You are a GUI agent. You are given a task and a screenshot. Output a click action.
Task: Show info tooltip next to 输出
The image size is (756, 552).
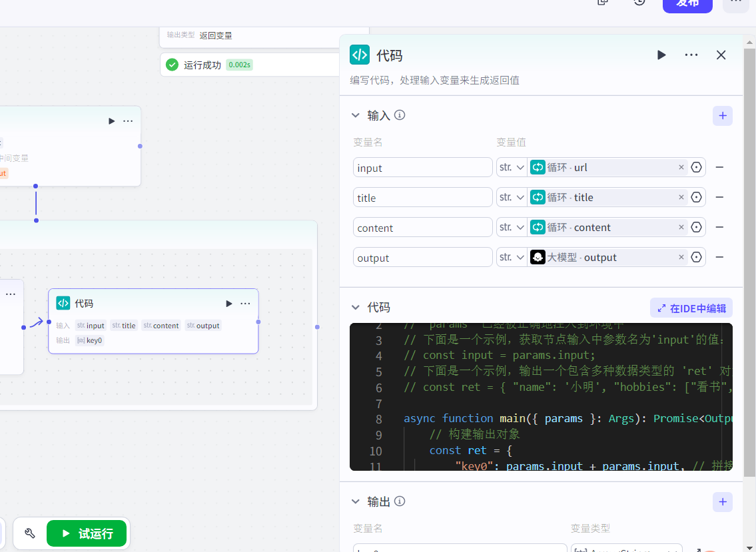tap(400, 501)
